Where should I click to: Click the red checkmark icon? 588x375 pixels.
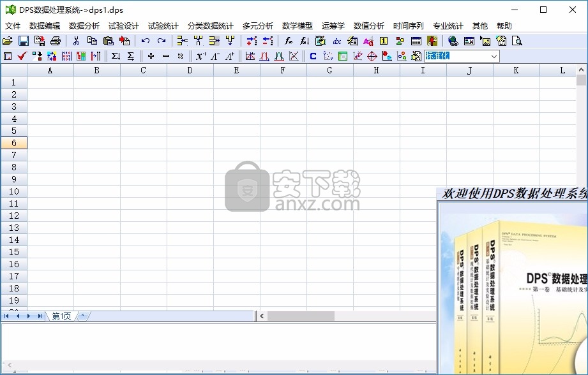[x=22, y=56]
